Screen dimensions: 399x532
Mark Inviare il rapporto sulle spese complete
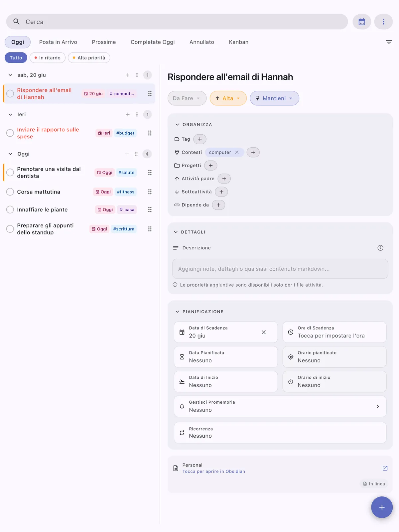point(10,133)
